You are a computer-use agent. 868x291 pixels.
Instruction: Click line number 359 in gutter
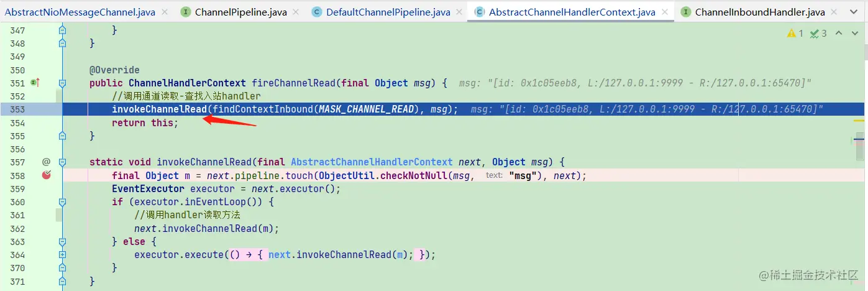pyautogui.click(x=17, y=188)
